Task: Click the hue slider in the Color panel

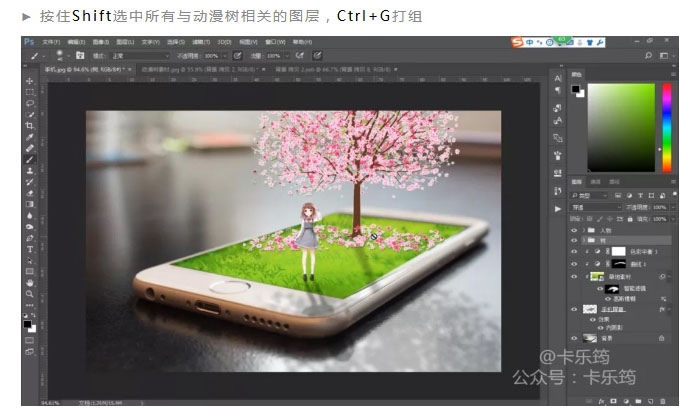Action: pyautogui.click(x=667, y=127)
